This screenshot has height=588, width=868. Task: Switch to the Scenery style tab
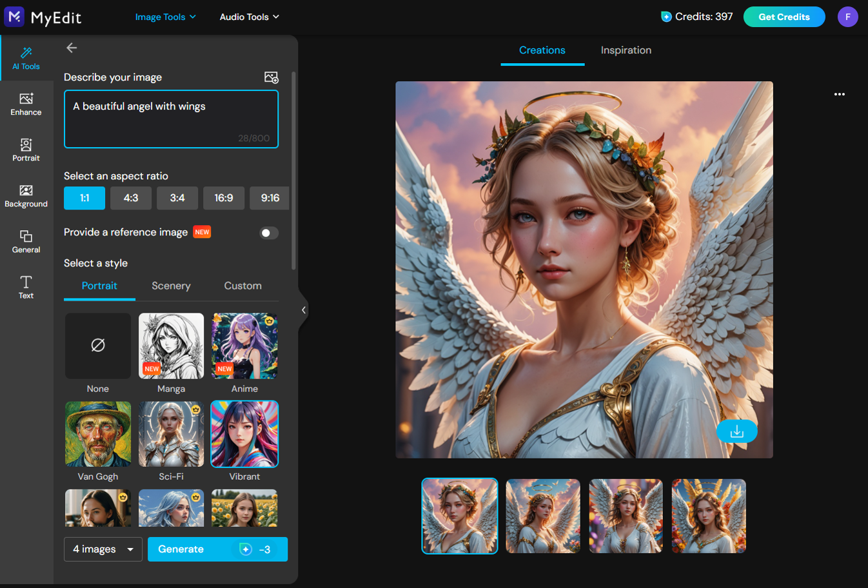(x=171, y=286)
